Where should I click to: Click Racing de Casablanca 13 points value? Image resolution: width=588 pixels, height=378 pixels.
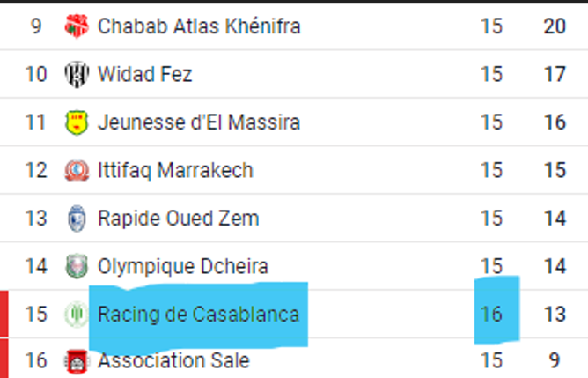tap(555, 315)
